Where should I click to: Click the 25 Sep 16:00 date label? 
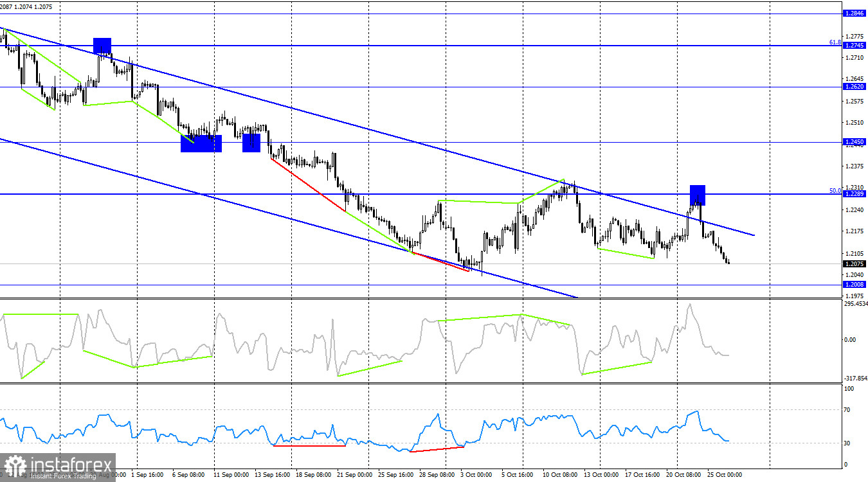point(397,475)
